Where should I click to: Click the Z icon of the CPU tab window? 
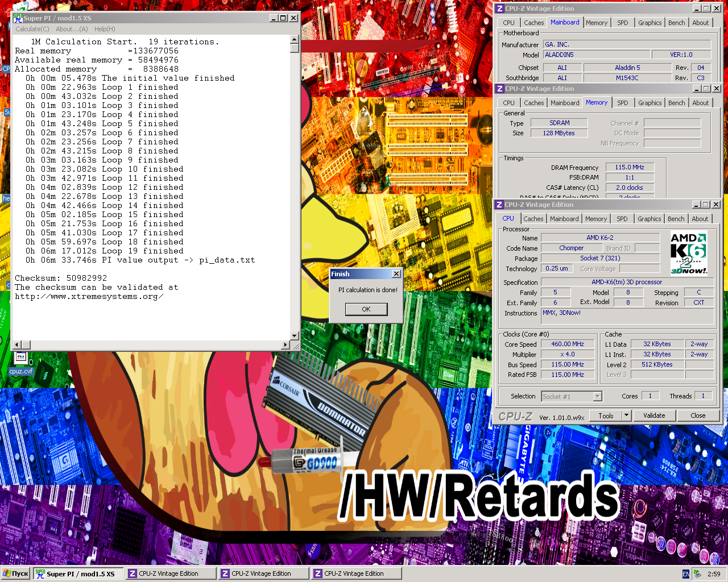[x=499, y=205]
